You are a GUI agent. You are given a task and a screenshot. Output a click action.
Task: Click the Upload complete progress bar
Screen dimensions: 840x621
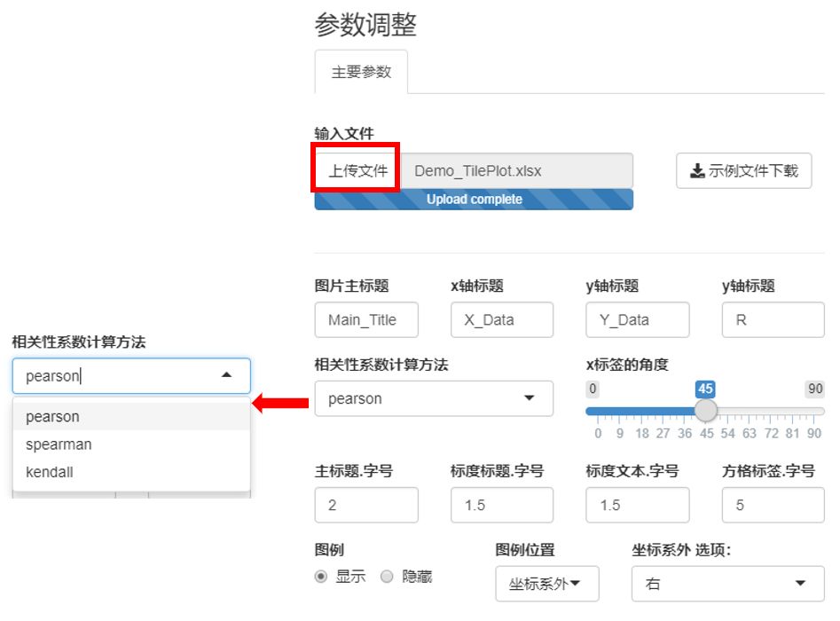[x=474, y=200]
